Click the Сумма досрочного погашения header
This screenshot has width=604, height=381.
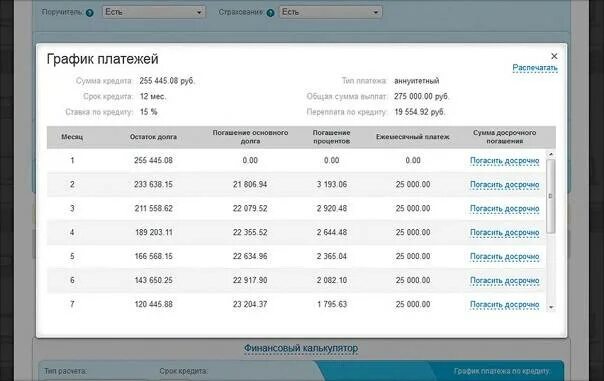coord(504,137)
